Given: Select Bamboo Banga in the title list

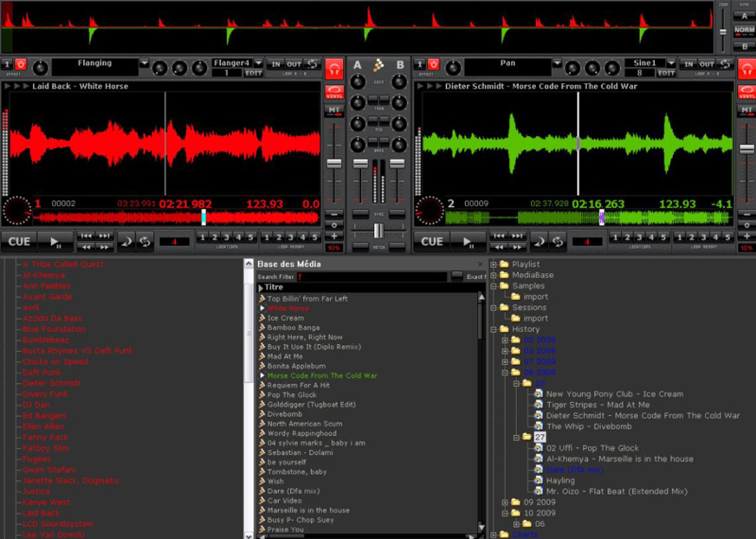Looking at the screenshot, I should click(x=293, y=327).
